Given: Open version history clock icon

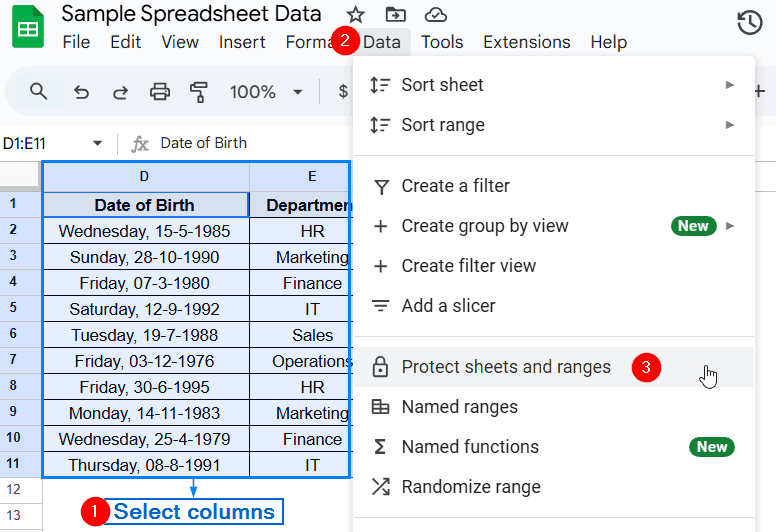Looking at the screenshot, I should (750, 23).
